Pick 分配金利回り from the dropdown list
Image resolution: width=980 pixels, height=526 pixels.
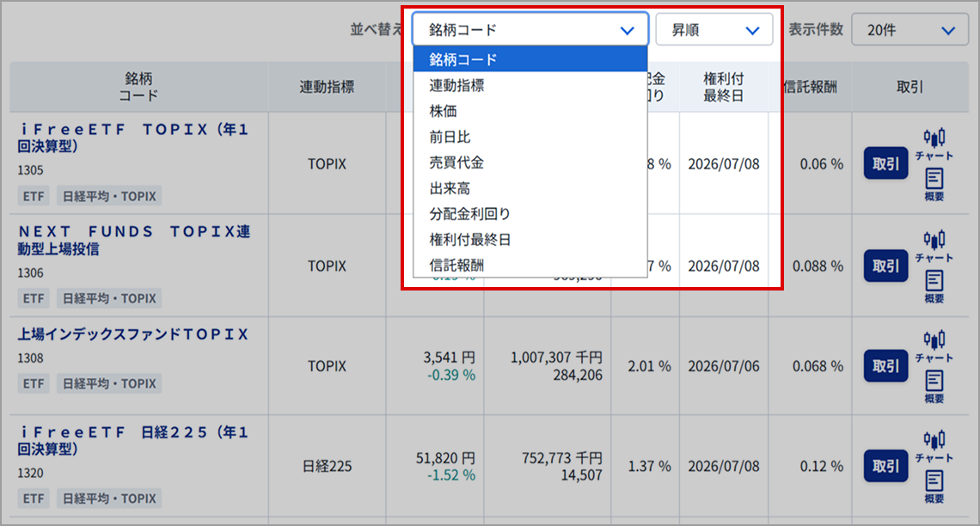click(469, 214)
